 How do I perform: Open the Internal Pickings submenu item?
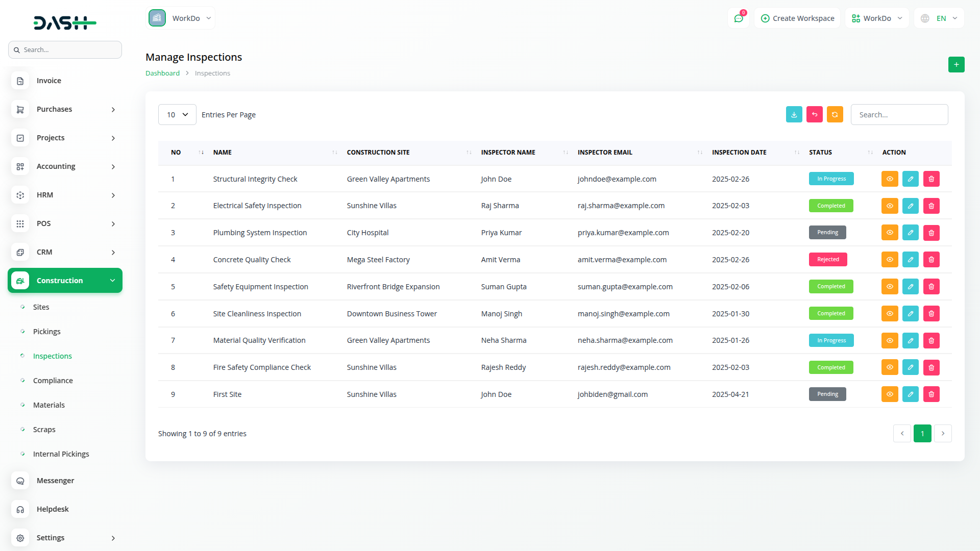(61, 454)
